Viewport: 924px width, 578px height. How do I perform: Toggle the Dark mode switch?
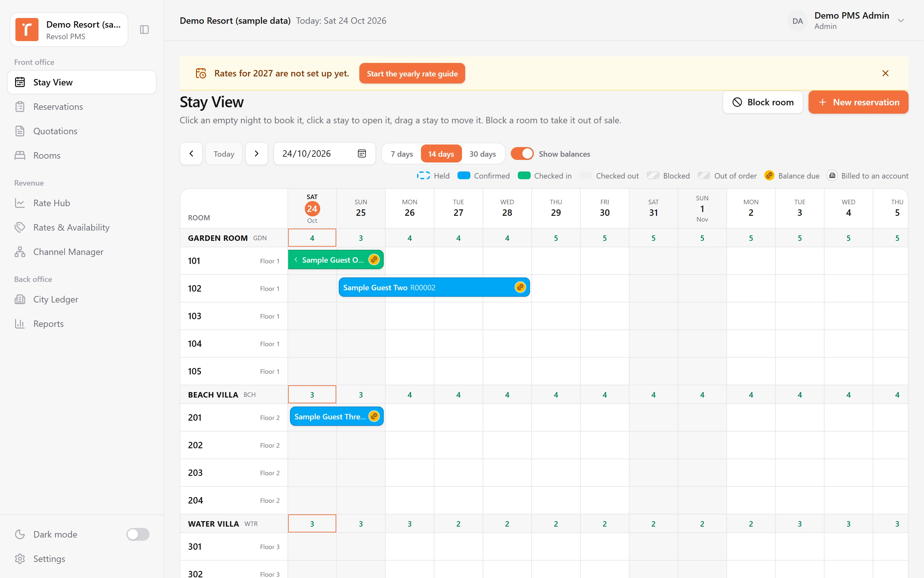(x=138, y=534)
